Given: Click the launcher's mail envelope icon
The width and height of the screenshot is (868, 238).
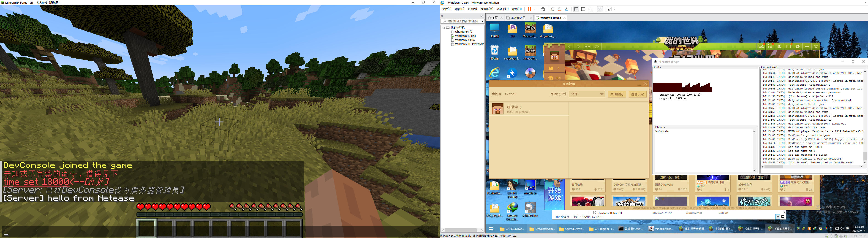Looking at the screenshot, I should (789, 46).
